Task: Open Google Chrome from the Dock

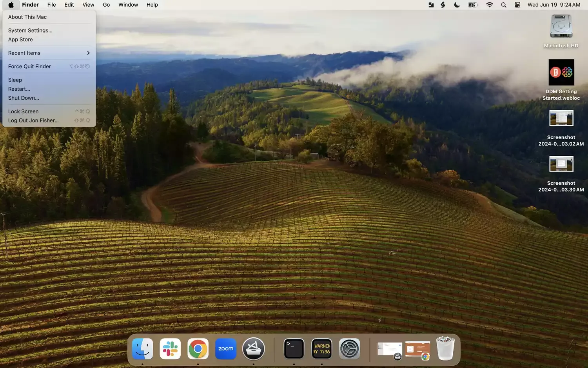Action: (x=198, y=348)
